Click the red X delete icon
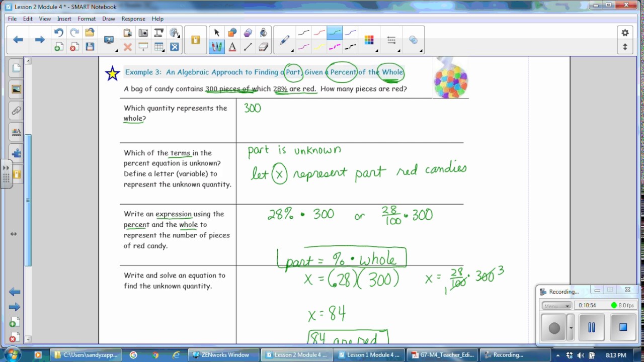 (128, 47)
